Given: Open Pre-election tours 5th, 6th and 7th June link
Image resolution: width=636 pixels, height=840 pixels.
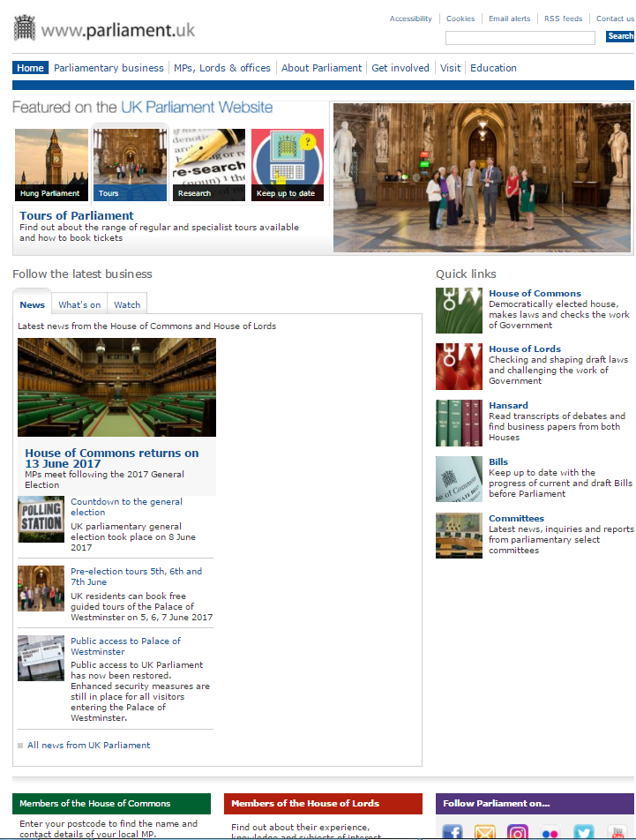Looking at the screenshot, I should (137, 576).
